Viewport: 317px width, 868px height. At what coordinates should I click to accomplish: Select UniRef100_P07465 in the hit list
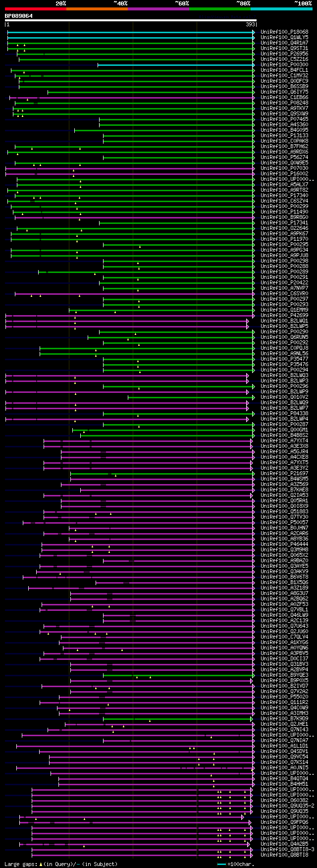[284, 119]
